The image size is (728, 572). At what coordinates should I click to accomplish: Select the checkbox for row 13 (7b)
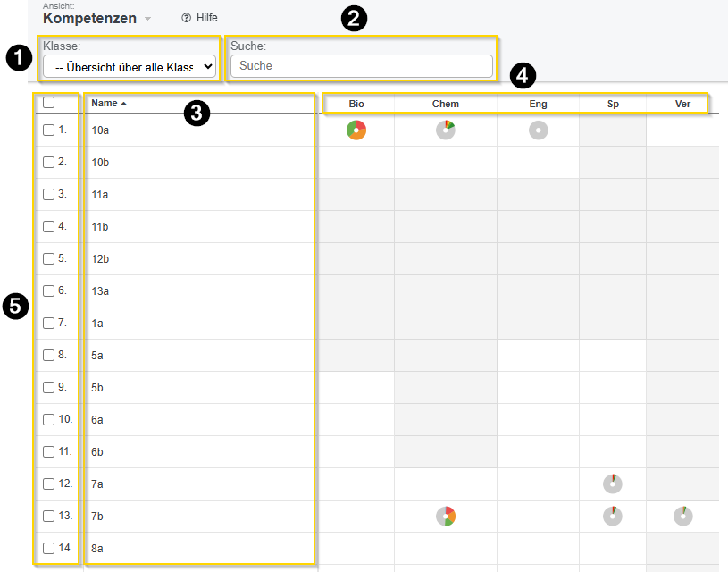click(x=49, y=517)
